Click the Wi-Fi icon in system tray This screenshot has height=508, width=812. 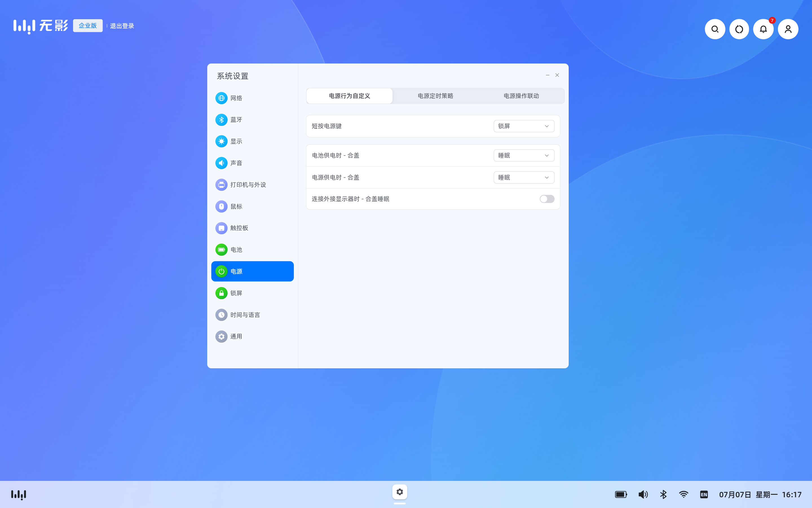(683, 494)
